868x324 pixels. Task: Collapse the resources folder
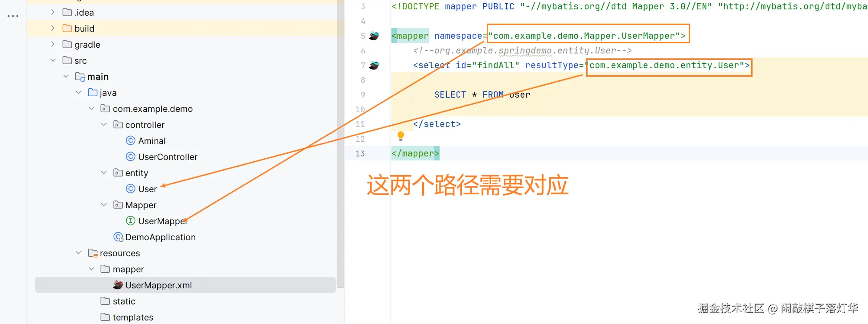[78, 253]
